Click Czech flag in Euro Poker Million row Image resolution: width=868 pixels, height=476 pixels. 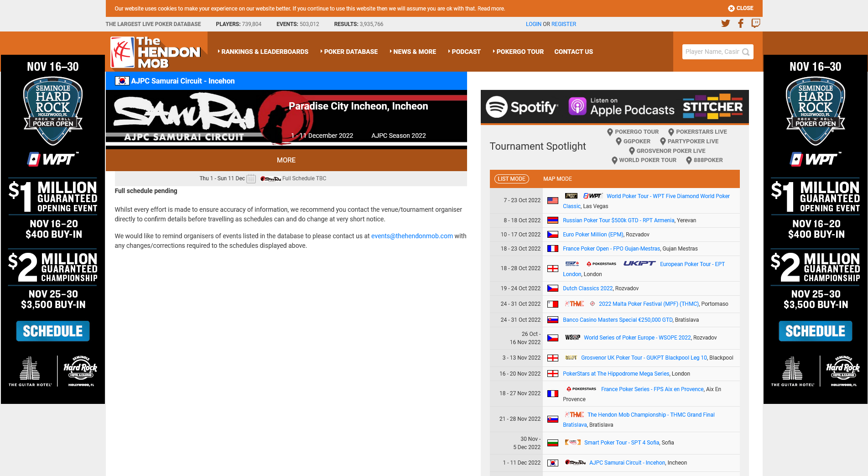[553, 235]
